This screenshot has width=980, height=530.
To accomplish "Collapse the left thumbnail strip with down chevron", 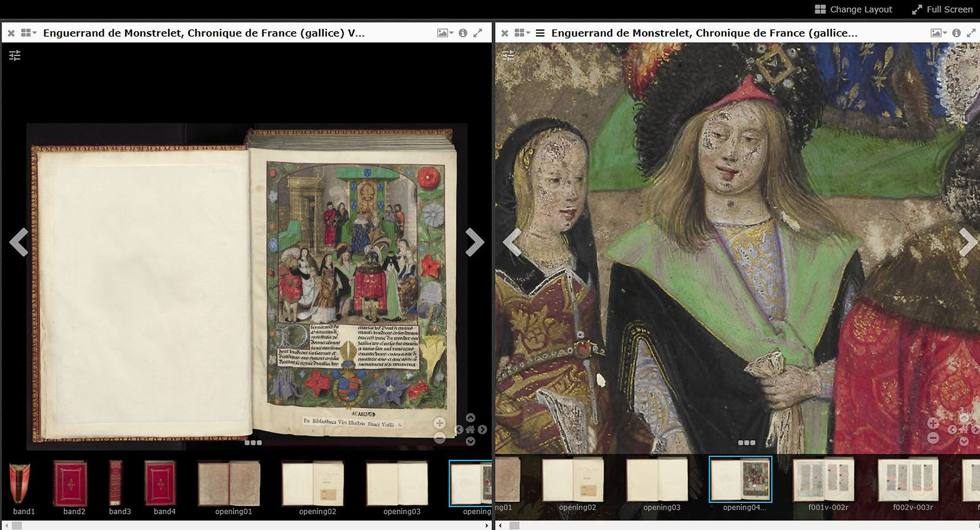I will pos(470,441).
